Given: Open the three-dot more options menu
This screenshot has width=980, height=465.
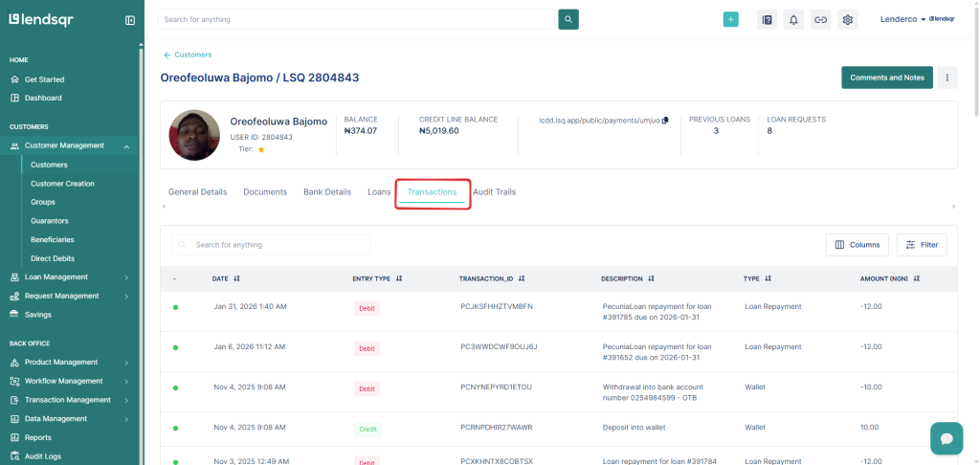Looking at the screenshot, I should click(947, 77).
